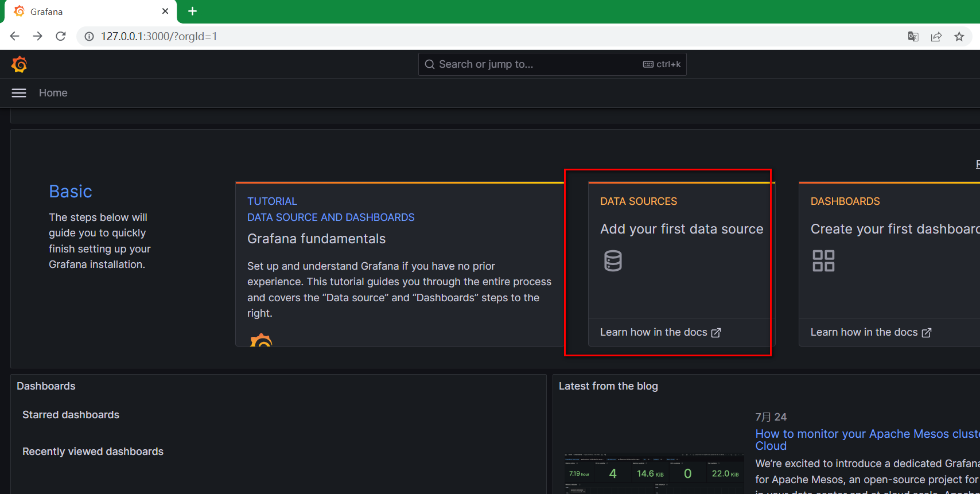Image resolution: width=980 pixels, height=494 pixels.
Task: Click the database data source icon
Action: coord(613,260)
